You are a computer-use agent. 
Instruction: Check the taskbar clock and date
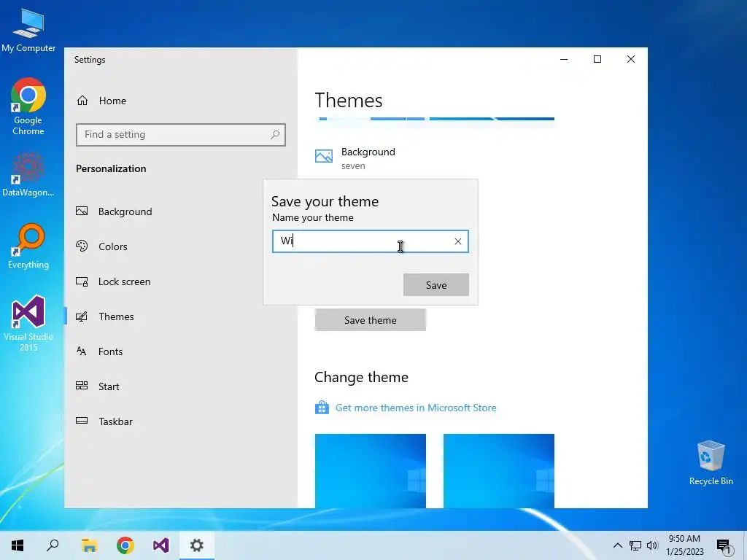click(684, 545)
